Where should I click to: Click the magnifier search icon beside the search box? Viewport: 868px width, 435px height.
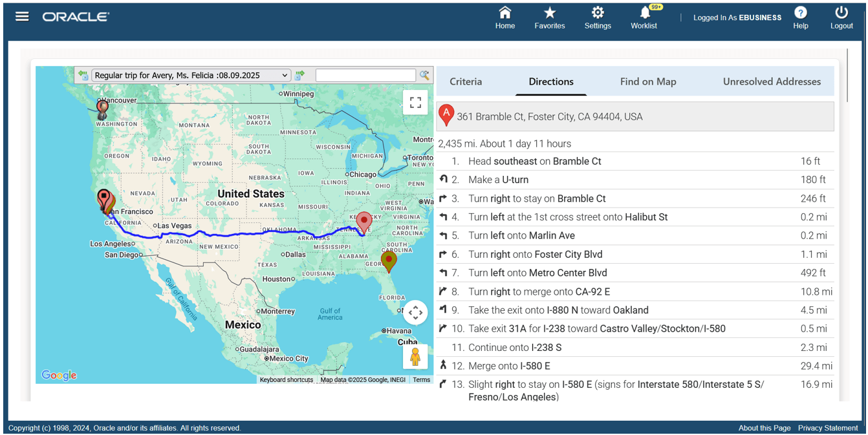point(424,75)
